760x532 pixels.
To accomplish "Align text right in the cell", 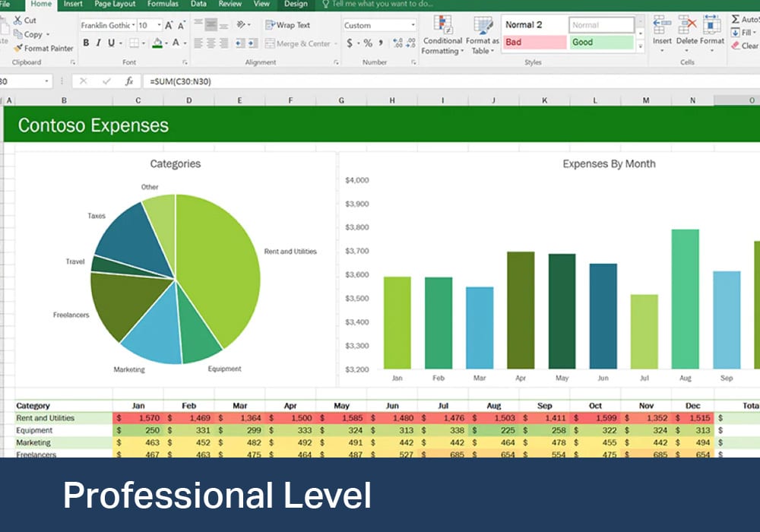I will point(223,43).
